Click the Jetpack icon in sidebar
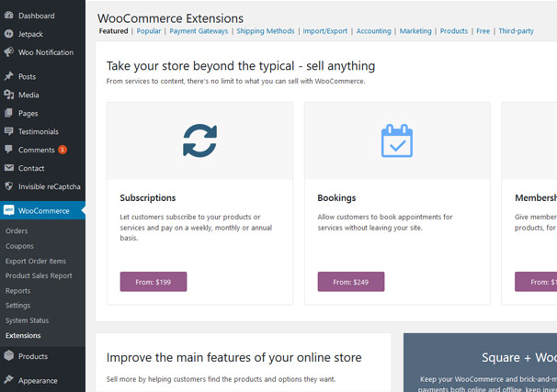The width and height of the screenshot is (557, 392). click(x=9, y=34)
